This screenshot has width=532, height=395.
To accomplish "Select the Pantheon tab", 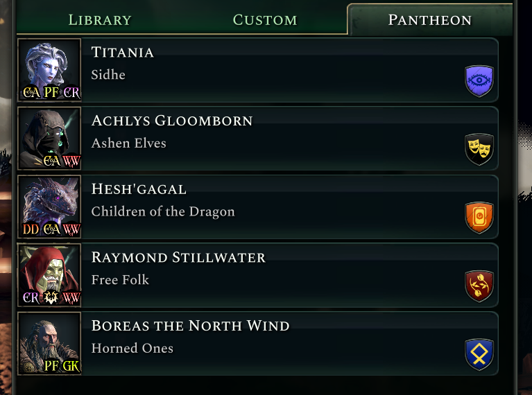I will tap(430, 19).
